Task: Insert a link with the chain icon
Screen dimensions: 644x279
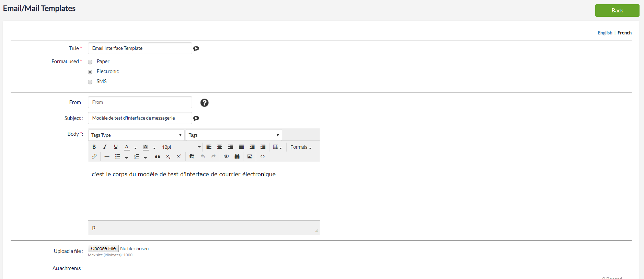Action: 94,156
